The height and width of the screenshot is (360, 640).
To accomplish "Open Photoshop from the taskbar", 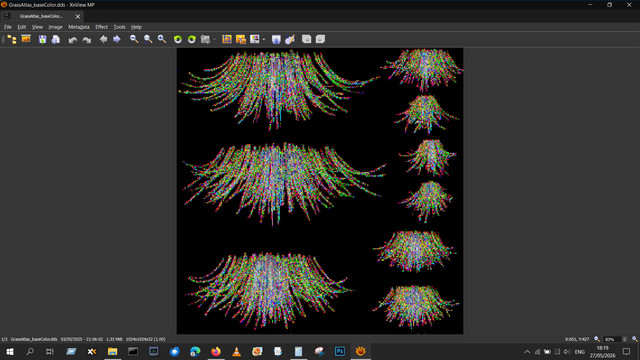I will click(340, 351).
